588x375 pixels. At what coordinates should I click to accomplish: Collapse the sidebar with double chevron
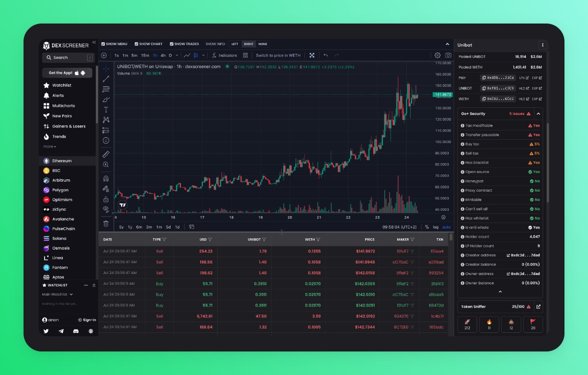[x=94, y=43]
